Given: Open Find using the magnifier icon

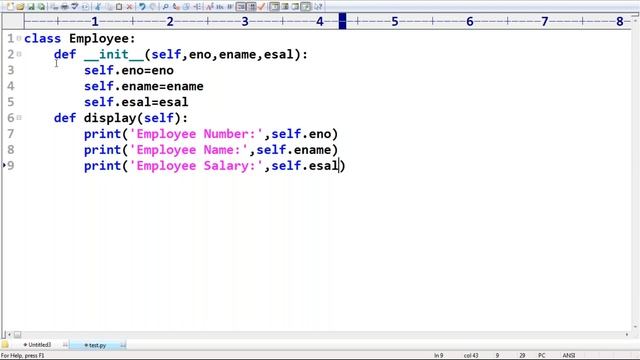Looking at the screenshot, I should click(x=165, y=7).
